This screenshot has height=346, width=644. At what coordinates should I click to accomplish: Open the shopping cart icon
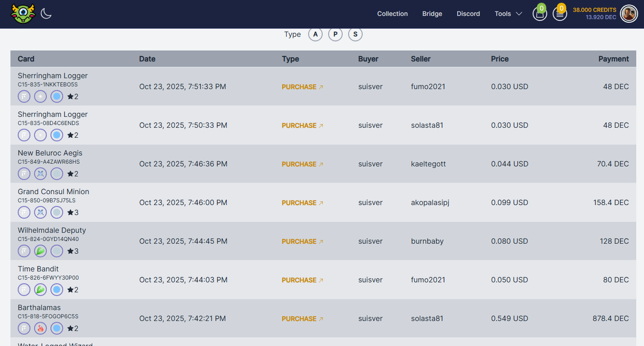tap(539, 14)
